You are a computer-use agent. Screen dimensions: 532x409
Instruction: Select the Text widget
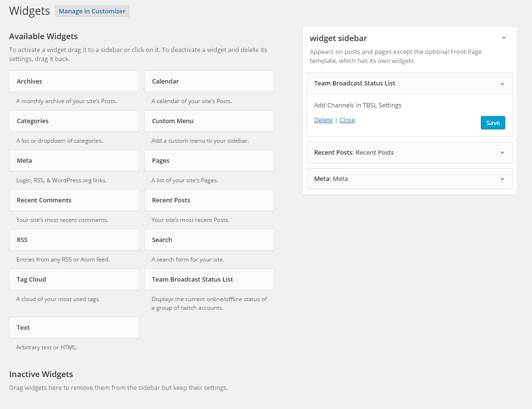(74, 328)
